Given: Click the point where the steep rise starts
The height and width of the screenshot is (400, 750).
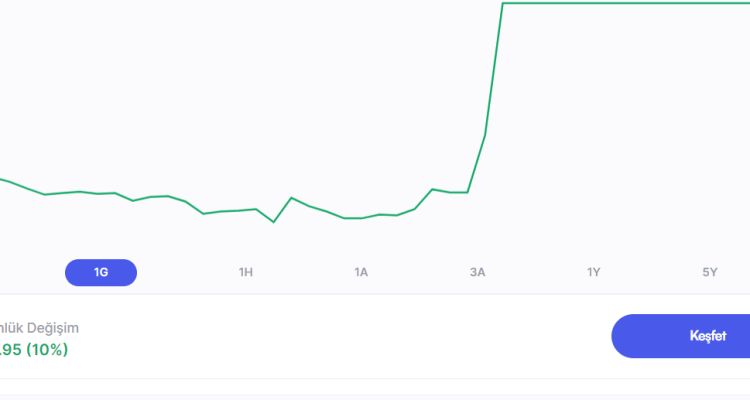Looking at the screenshot, I should tap(468, 192).
